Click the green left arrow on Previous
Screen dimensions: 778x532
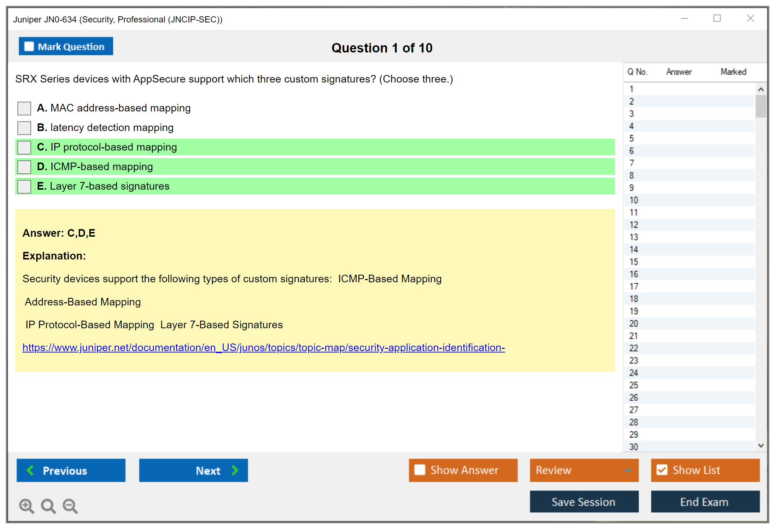[x=30, y=470]
